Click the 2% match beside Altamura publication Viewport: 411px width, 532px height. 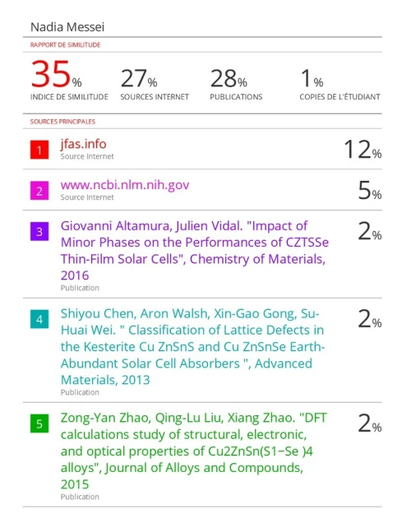pos(370,231)
